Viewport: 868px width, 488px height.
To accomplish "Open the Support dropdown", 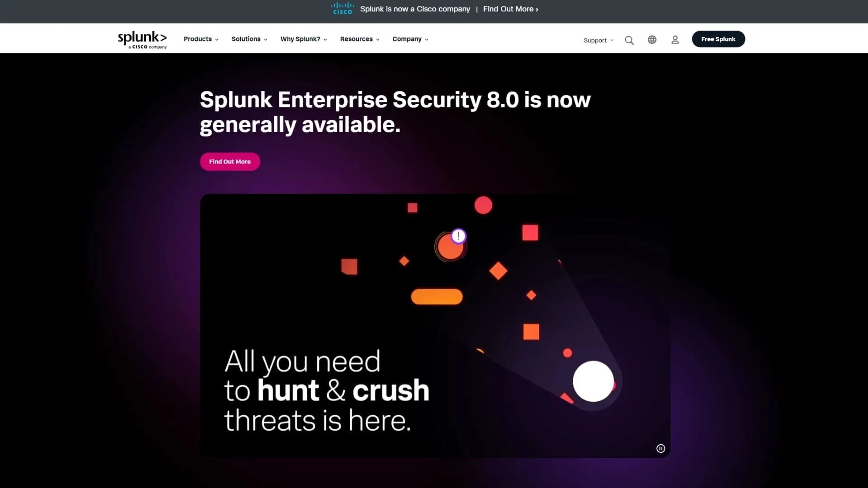I will (x=598, y=40).
